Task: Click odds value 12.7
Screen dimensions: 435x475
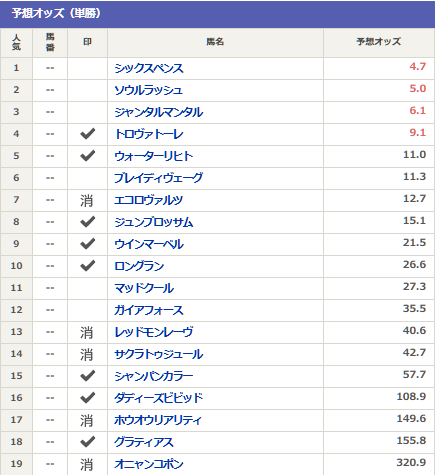Action: pyautogui.click(x=415, y=199)
